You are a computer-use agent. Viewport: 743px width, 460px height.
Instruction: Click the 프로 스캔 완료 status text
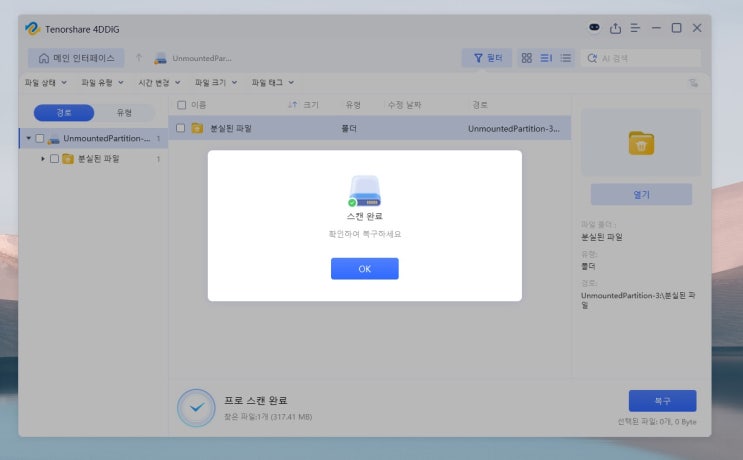[x=255, y=400]
